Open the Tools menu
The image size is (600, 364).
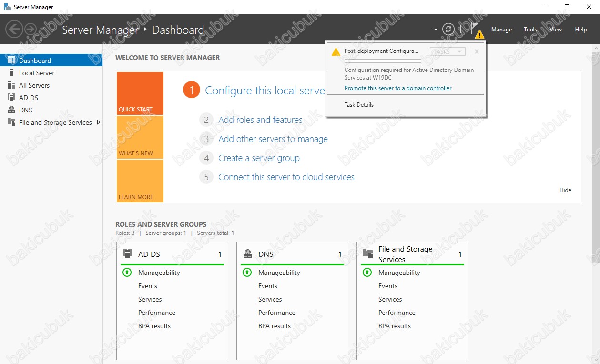(x=530, y=30)
